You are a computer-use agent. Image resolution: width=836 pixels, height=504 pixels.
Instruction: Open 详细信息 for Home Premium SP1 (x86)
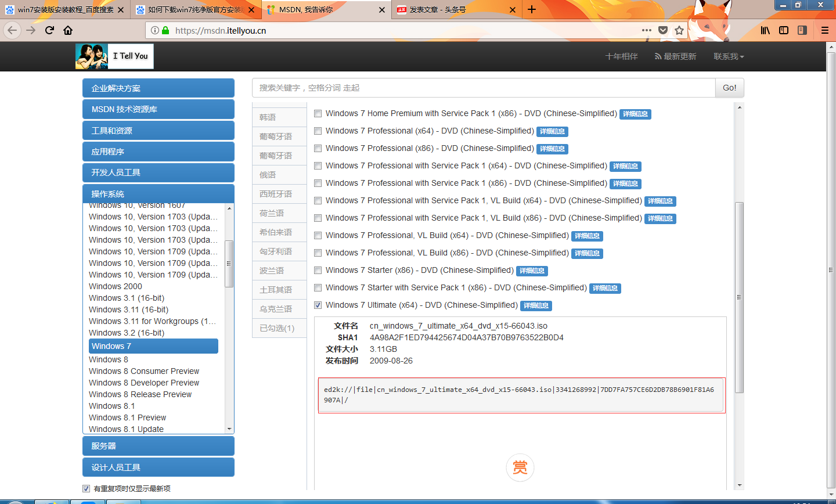[635, 114]
